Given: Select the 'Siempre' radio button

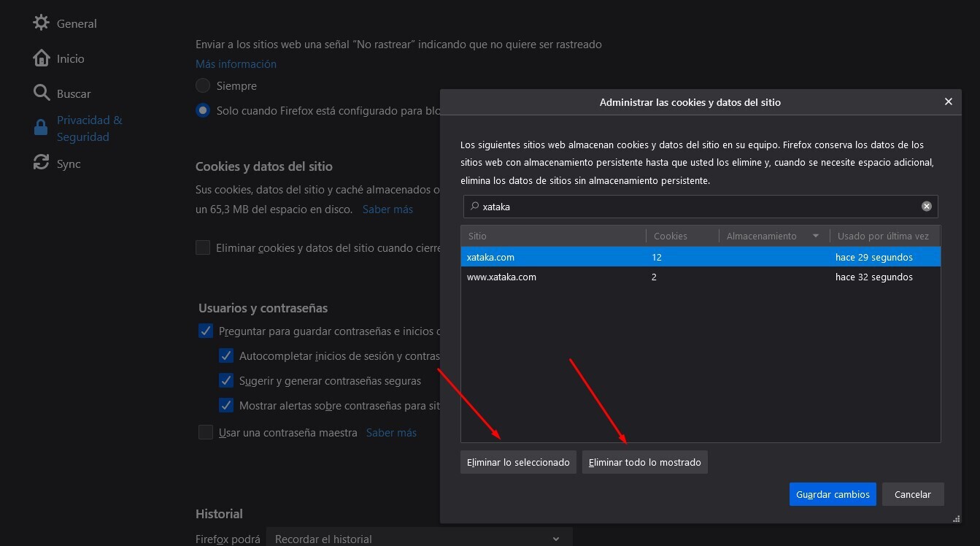Looking at the screenshot, I should (x=203, y=85).
